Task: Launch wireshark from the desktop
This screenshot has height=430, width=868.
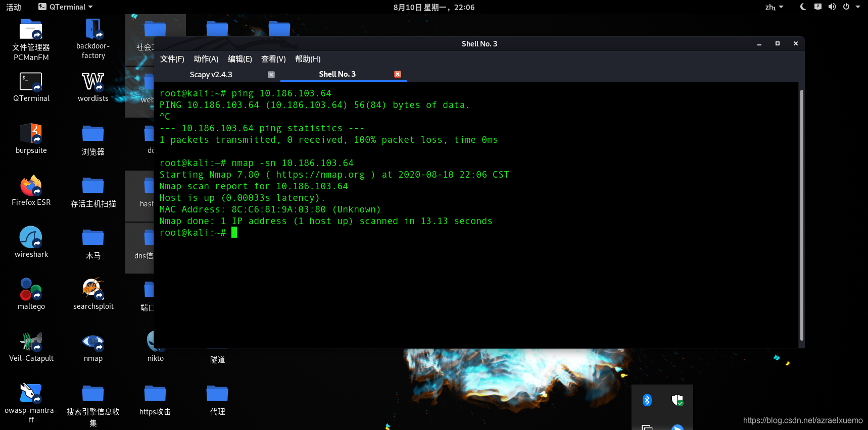Action: (31, 242)
